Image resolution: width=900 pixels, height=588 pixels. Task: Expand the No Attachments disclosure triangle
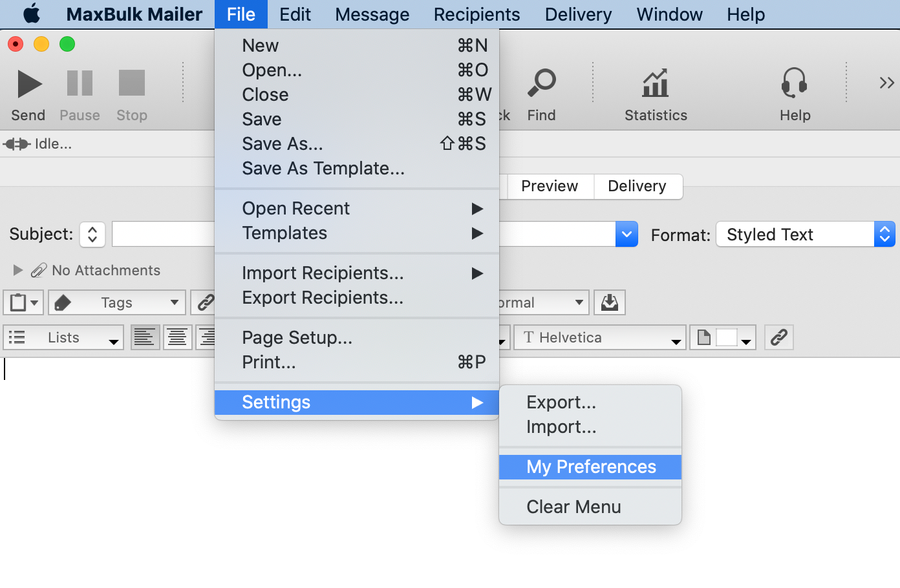pos(18,270)
